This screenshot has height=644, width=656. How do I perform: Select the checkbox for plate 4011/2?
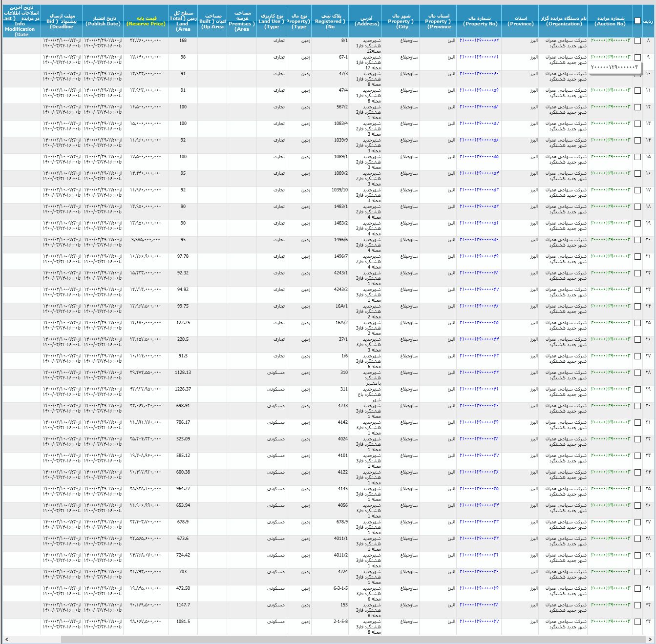point(637,556)
